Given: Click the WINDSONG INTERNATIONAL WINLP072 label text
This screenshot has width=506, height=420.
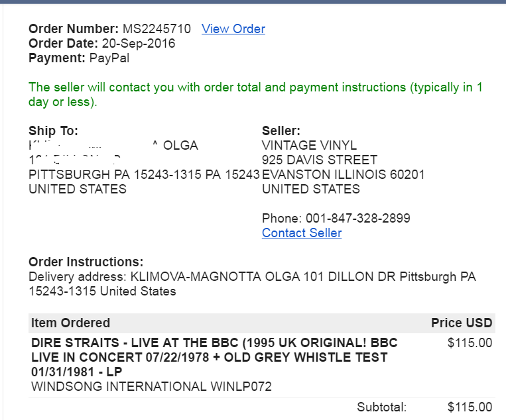Looking at the screenshot, I should pyautogui.click(x=151, y=387).
